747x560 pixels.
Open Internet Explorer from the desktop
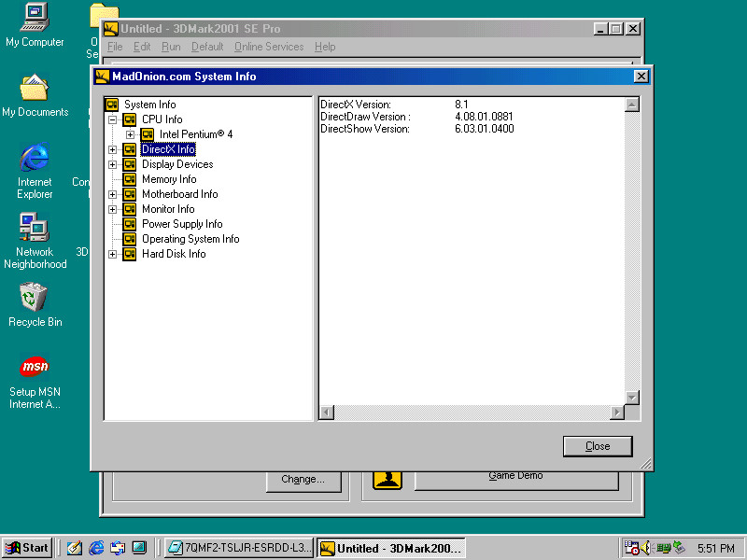tap(35, 158)
